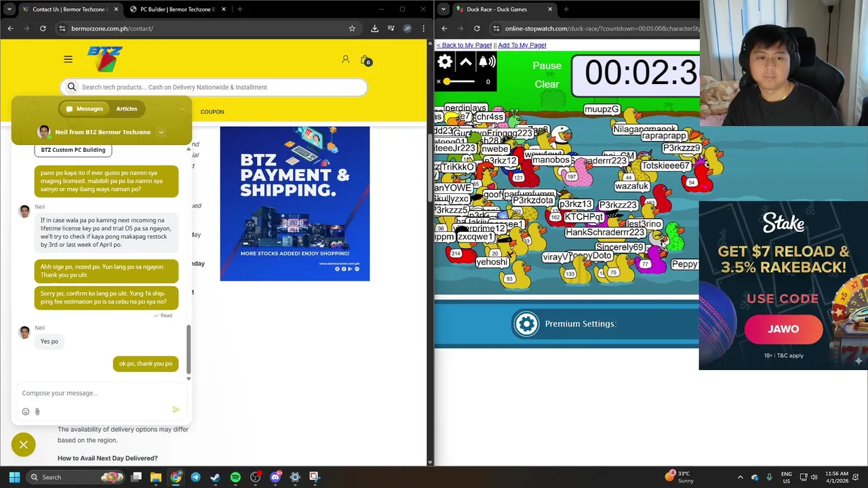Attach a file in the chat widget
Image resolution: width=868 pixels, height=488 pixels.
point(37,411)
